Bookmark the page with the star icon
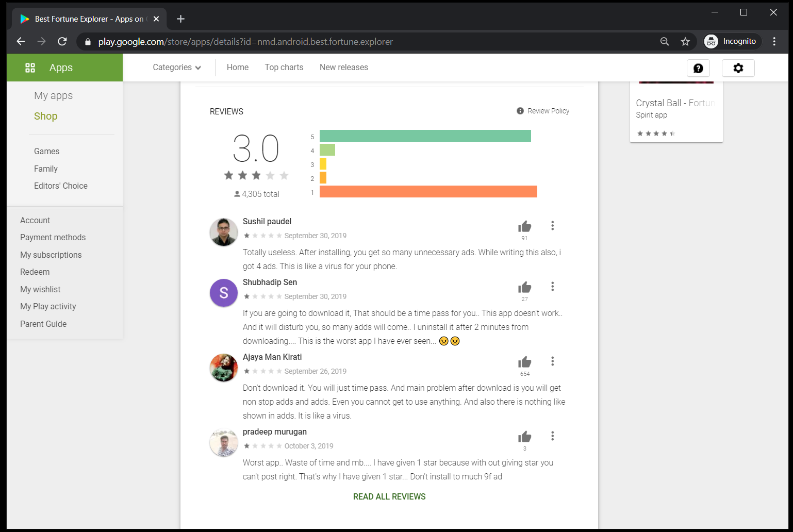Viewport: 793px width, 532px height. pyautogui.click(x=685, y=41)
